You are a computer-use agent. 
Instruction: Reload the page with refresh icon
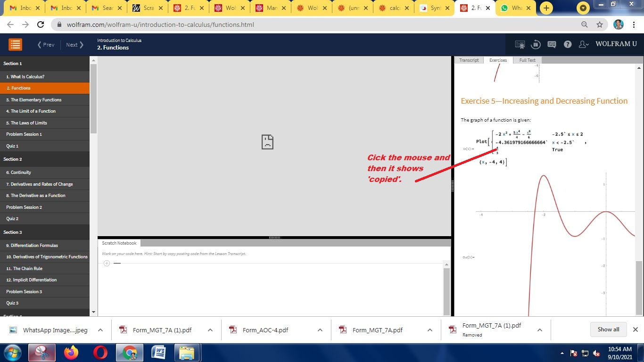[41, 25]
